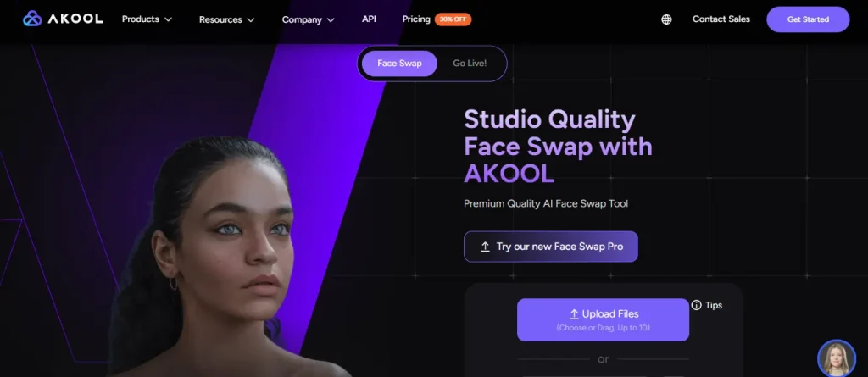This screenshot has height=377, width=868.
Task: Click the upload arrow in Upload Files
Action: click(574, 314)
